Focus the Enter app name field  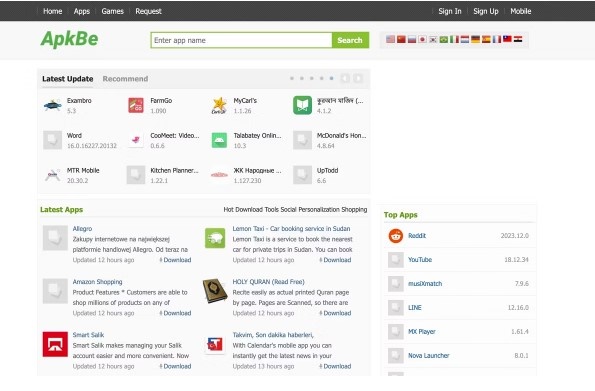point(241,40)
